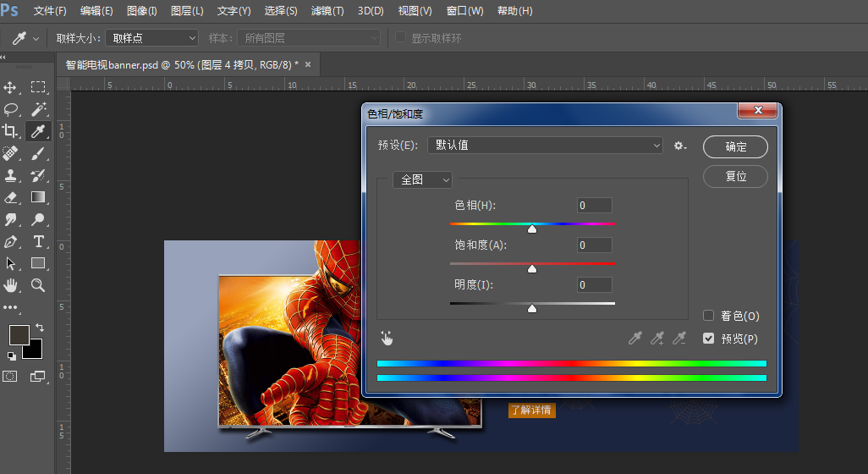The height and width of the screenshot is (474, 868).
Task: Select the Eyedropper tool in toolbox
Action: (37, 131)
